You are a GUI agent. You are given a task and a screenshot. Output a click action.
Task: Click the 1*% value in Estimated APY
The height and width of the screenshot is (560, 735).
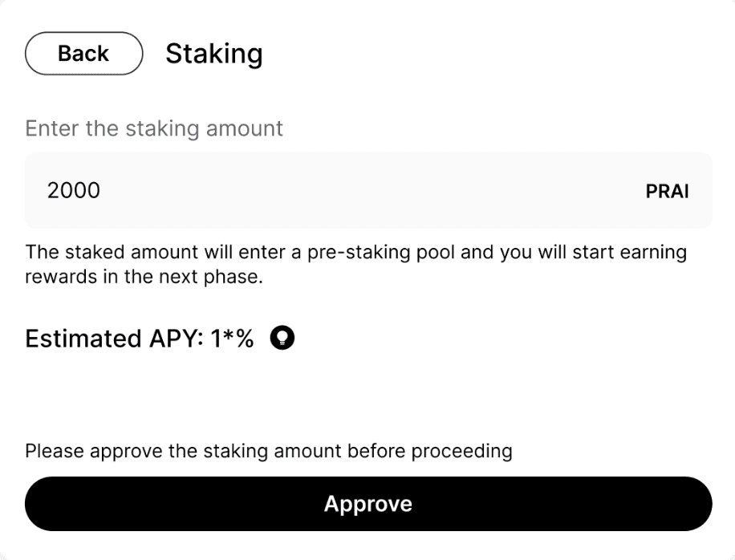tap(232, 339)
